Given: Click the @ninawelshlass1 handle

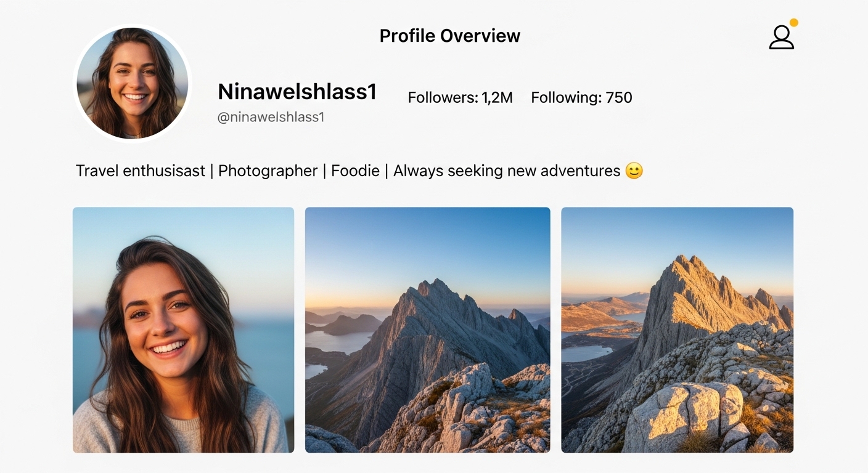Looking at the screenshot, I should pos(271,117).
